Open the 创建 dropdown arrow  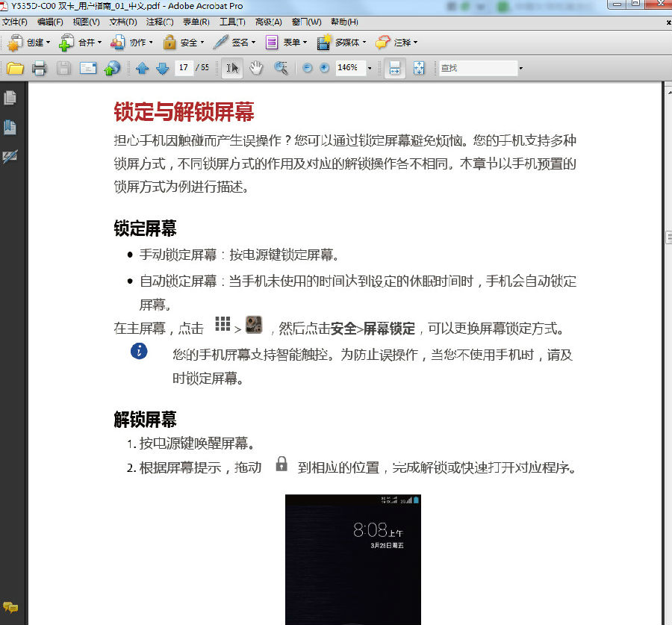[46, 43]
